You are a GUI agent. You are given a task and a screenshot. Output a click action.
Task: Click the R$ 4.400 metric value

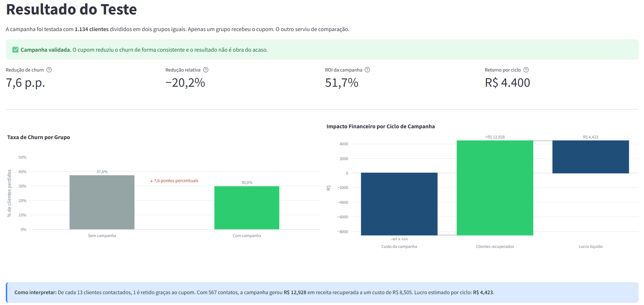coord(507,83)
